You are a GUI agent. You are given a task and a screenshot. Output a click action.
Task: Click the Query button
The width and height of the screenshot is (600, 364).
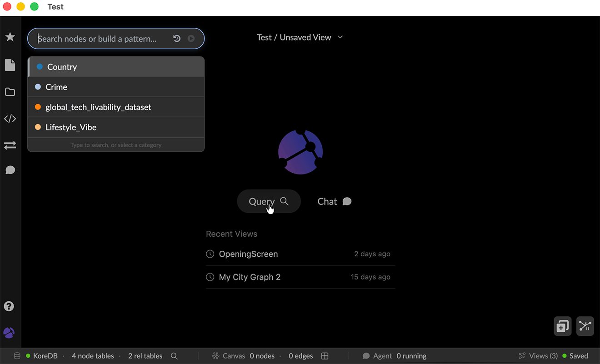tap(269, 201)
